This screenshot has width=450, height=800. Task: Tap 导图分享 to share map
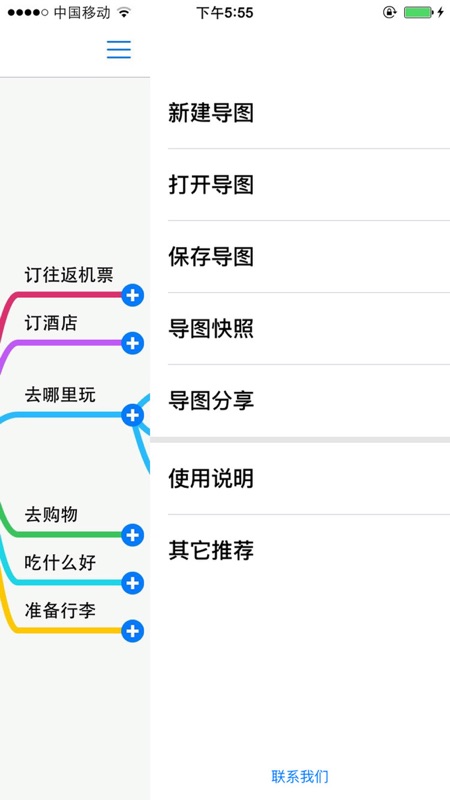(x=300, y=401)
